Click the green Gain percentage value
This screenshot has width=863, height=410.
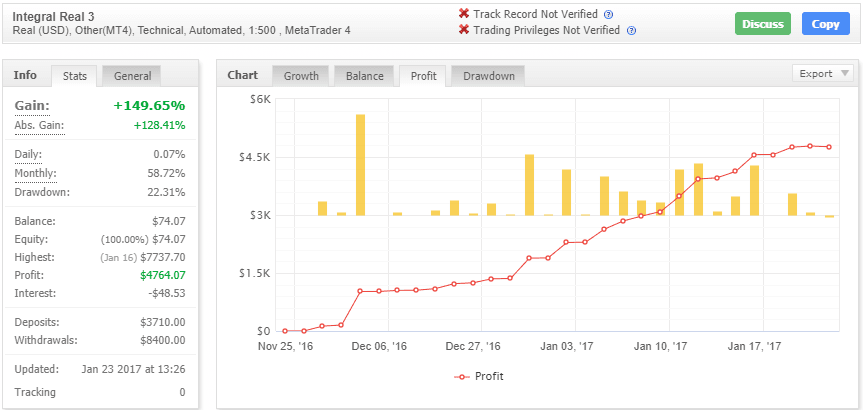coord(149,105)
